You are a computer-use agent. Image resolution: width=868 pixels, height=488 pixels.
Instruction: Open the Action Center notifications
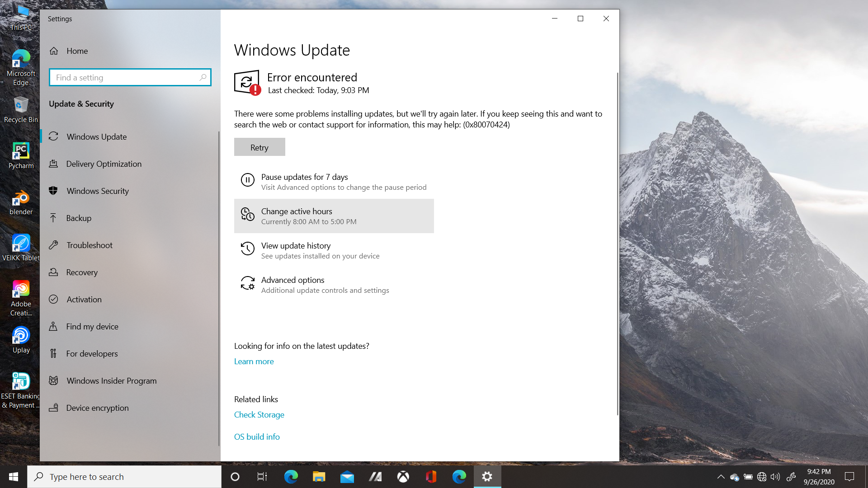[849, 477]
